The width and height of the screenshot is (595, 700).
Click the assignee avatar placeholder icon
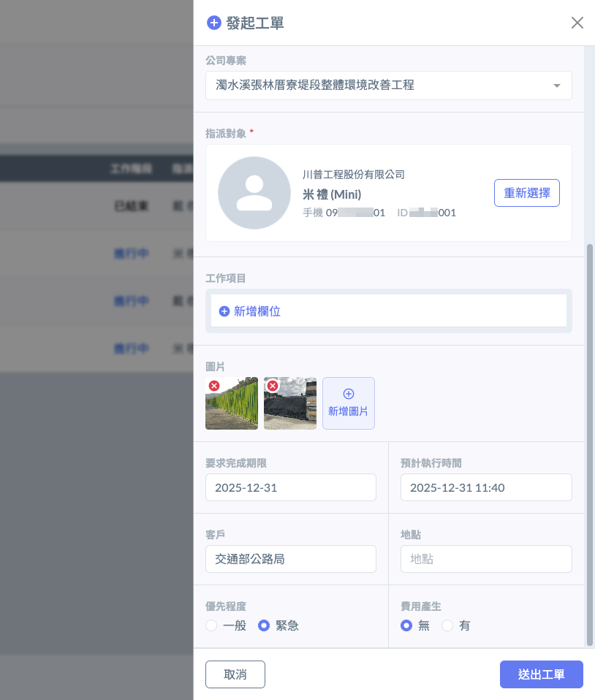254,193
